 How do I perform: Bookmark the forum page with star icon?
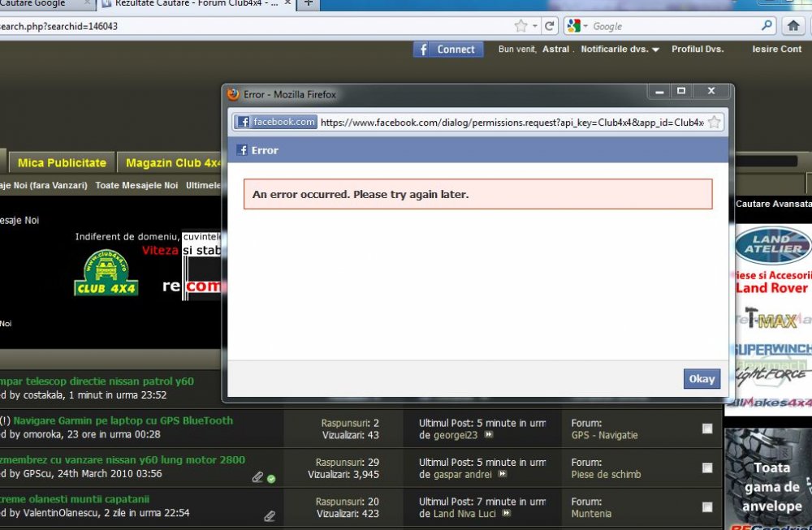(x=520, y=26)
